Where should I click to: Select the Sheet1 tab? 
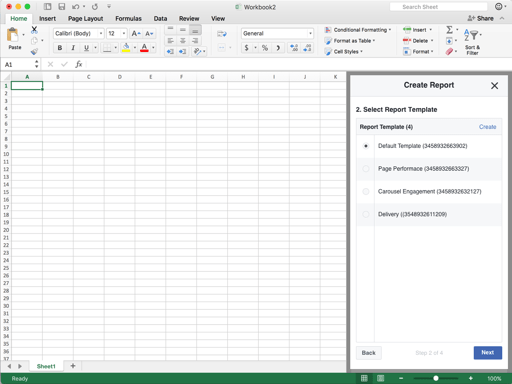[46, 366]
